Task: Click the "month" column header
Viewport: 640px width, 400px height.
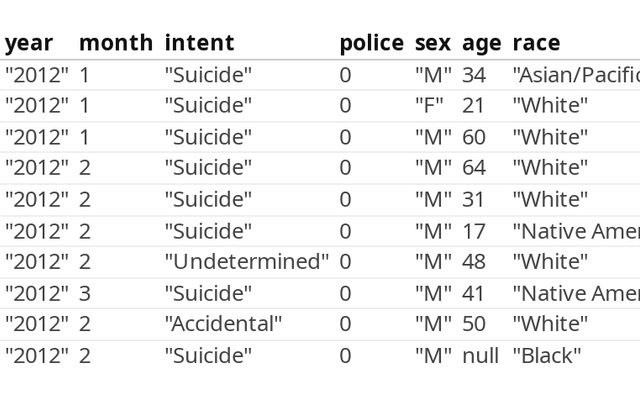Action: tap(116, 43)
